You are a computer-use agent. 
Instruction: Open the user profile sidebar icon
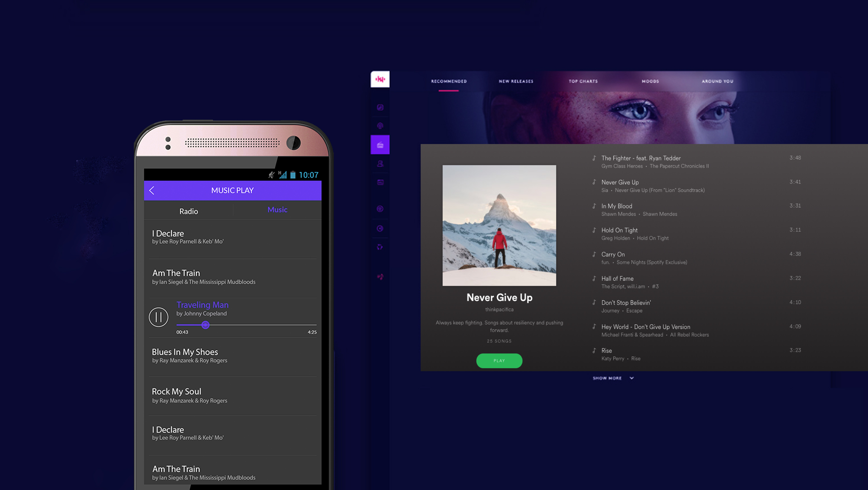[380, 164]
